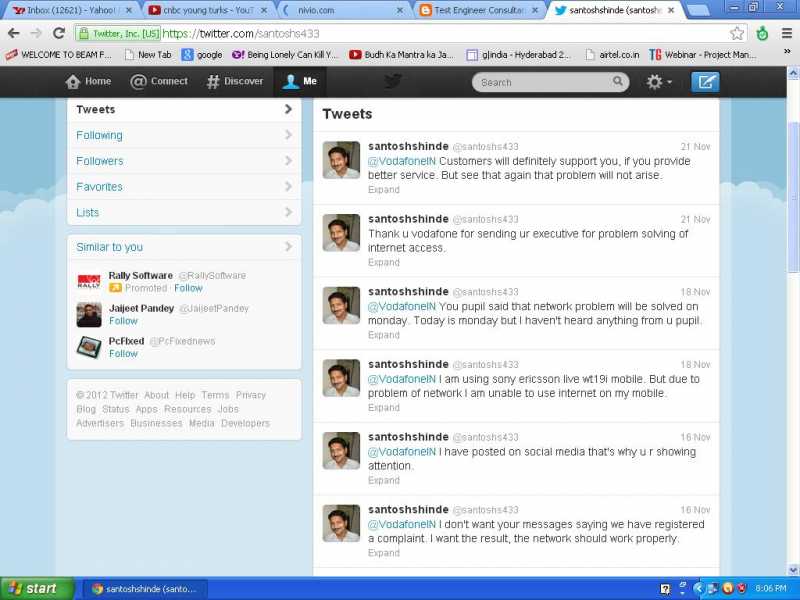Open the compose new Tweet icon

click(707, 82)
